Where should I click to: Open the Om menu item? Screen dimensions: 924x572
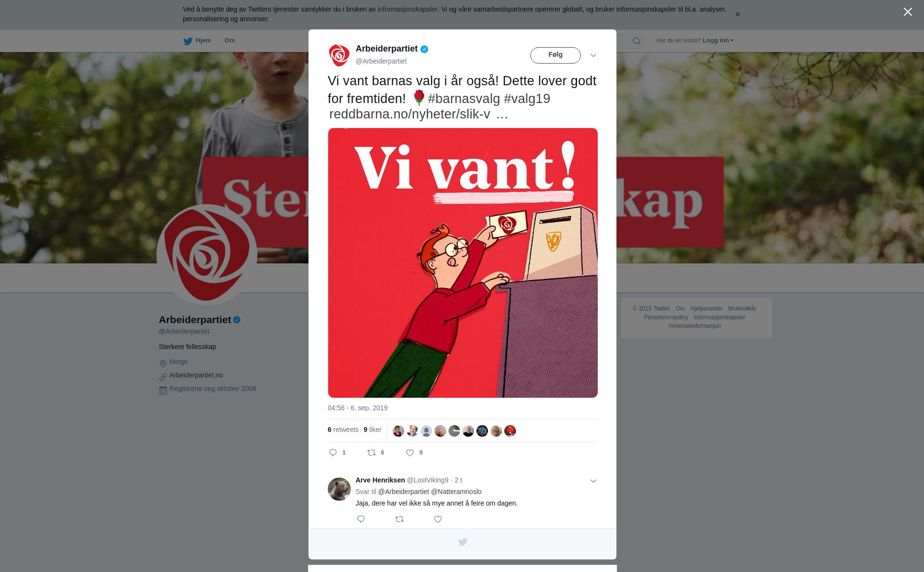(x=230, y=40)
